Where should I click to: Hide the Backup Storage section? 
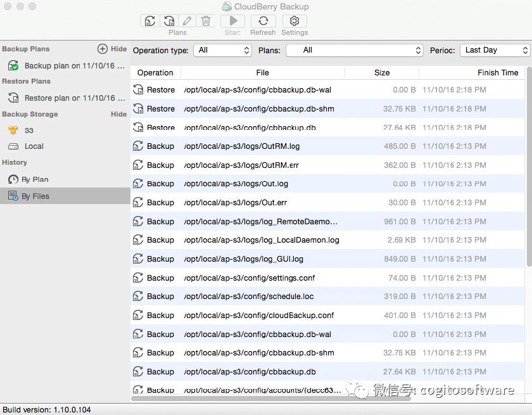(x=119, y=114)
